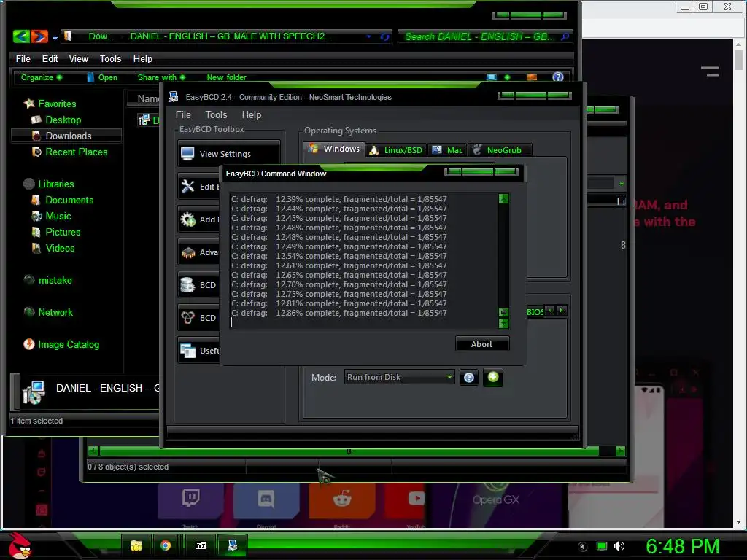Expand the view options arrow in Explorer
The height and width of the screenshot is (560, 747).
pyautogui.click(x=507, y=77)
